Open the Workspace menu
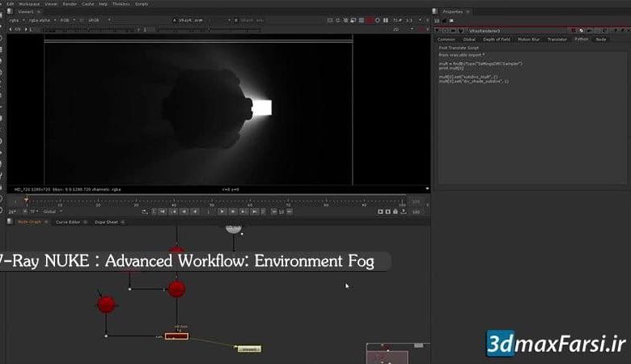 pos(29,3)
